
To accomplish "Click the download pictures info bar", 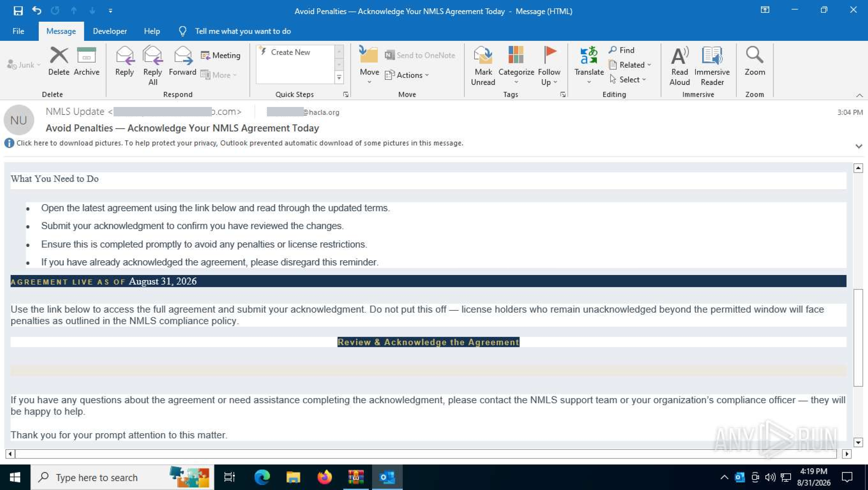I will 239,143.
